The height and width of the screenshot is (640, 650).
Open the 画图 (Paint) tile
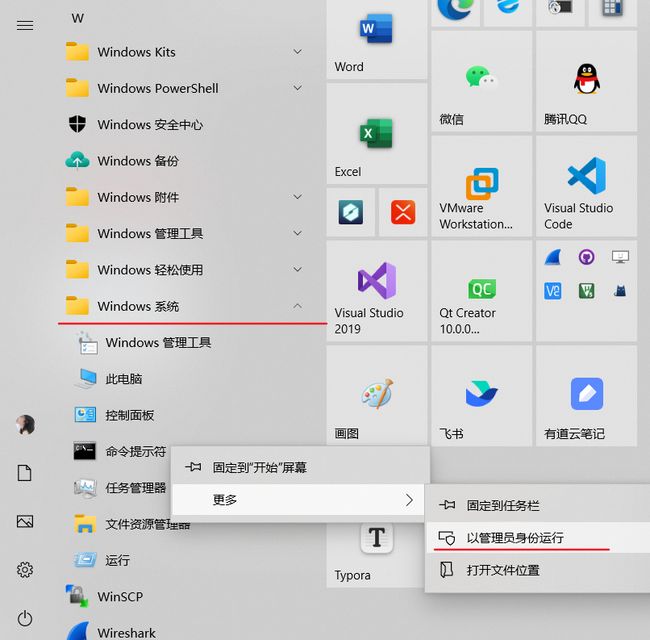pyautogui.click(x=376, y=396)
